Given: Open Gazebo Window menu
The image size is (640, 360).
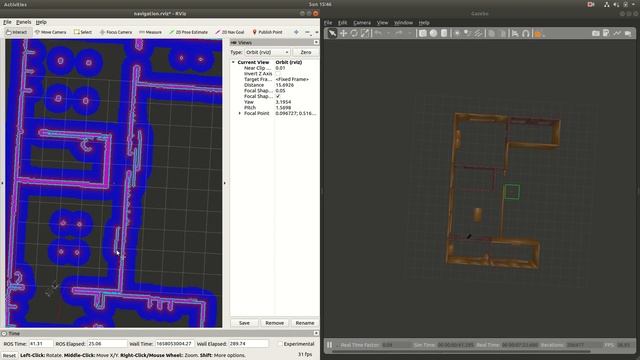Looking at the screenshot, I should [404, 23].
